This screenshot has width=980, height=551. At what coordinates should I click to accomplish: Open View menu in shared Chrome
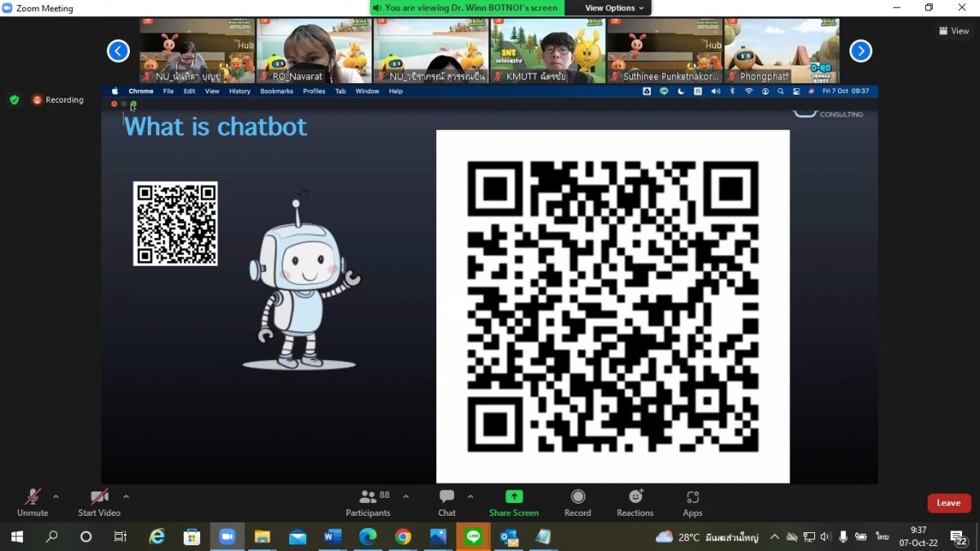212,91
